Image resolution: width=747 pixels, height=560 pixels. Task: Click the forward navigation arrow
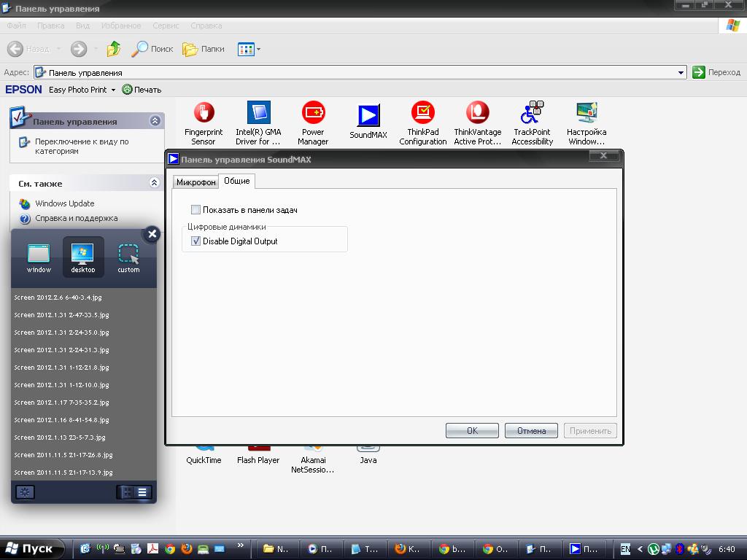click(x=79, y=49)
